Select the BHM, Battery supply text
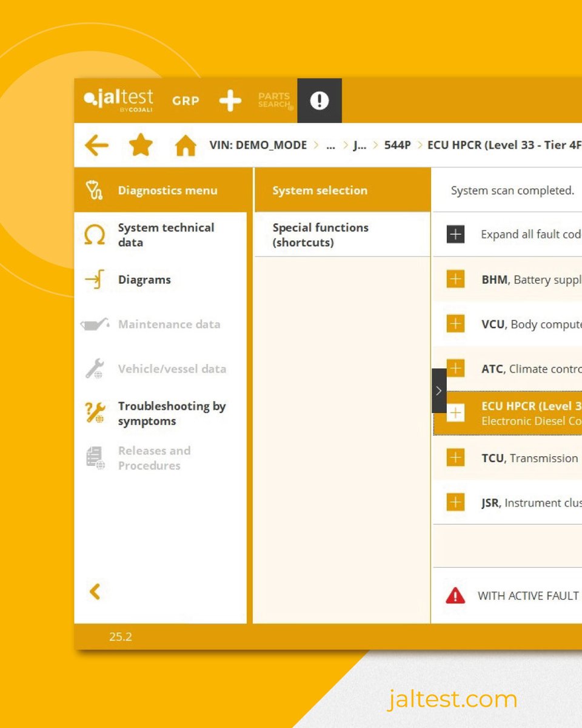Viewport: 582px width, 728px height. click(532, 280)
